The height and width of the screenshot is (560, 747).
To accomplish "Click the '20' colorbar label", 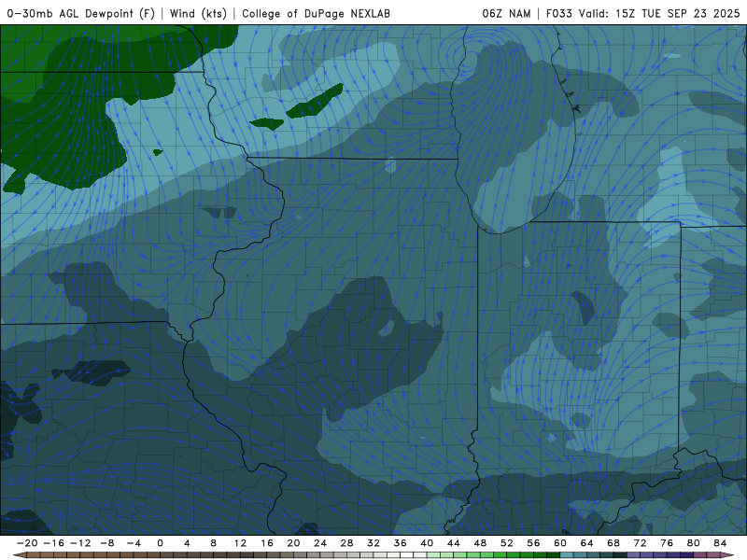I will coord(293,543).
